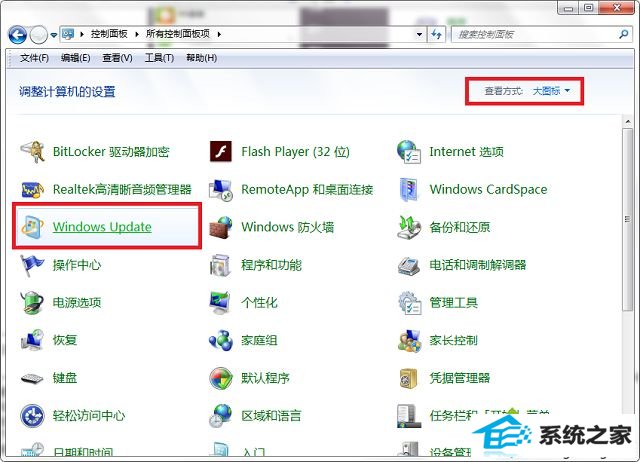Expand the arrow after 控制面板 breadcrumb
640x462 pixels.
(x=137, y=34)
